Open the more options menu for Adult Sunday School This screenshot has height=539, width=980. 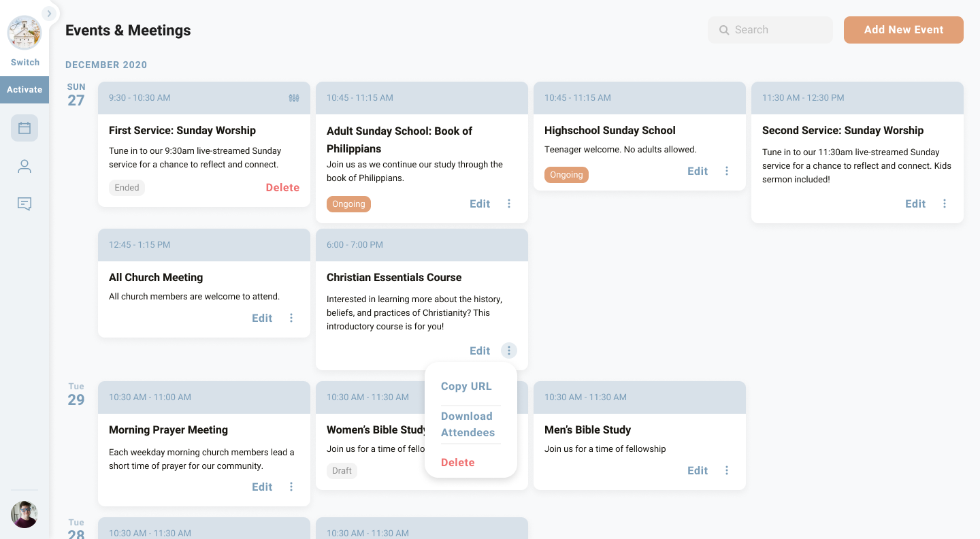click(509, 203)
